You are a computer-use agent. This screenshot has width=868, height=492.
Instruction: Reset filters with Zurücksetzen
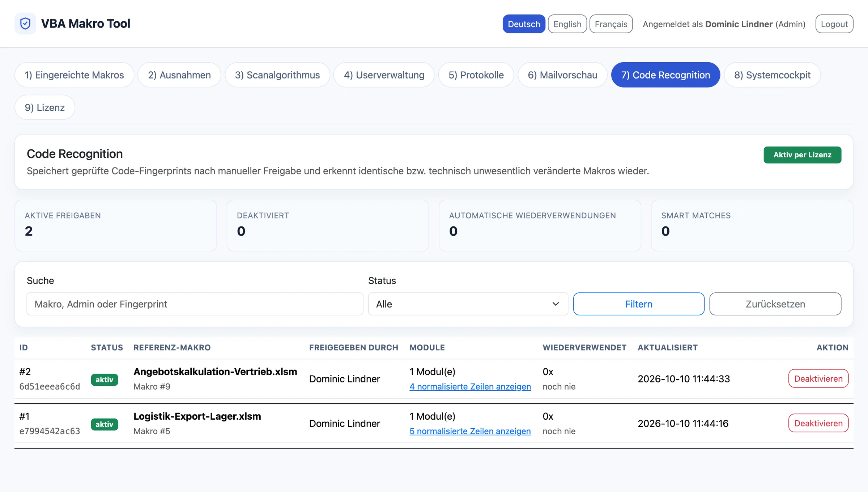pos(775,304)
